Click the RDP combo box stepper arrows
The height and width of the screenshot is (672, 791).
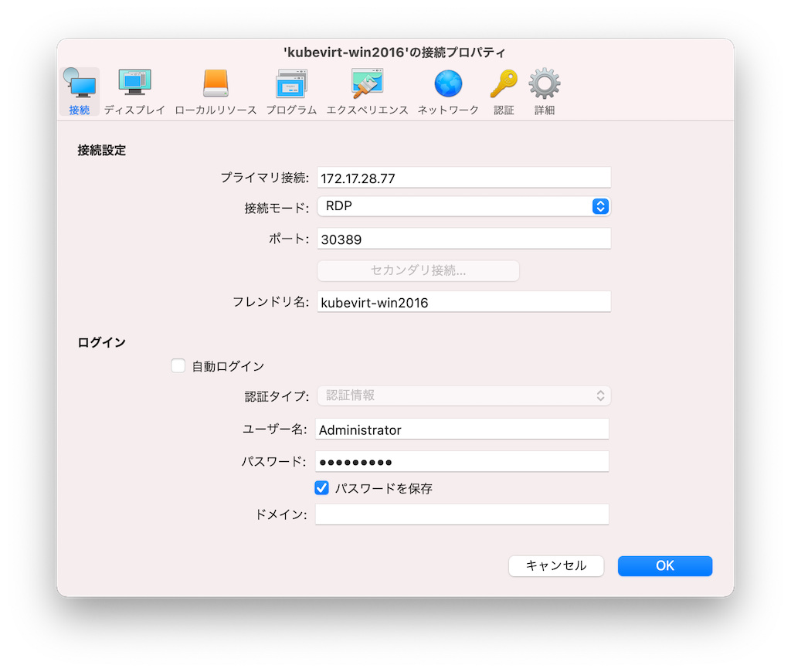[600, 206]
